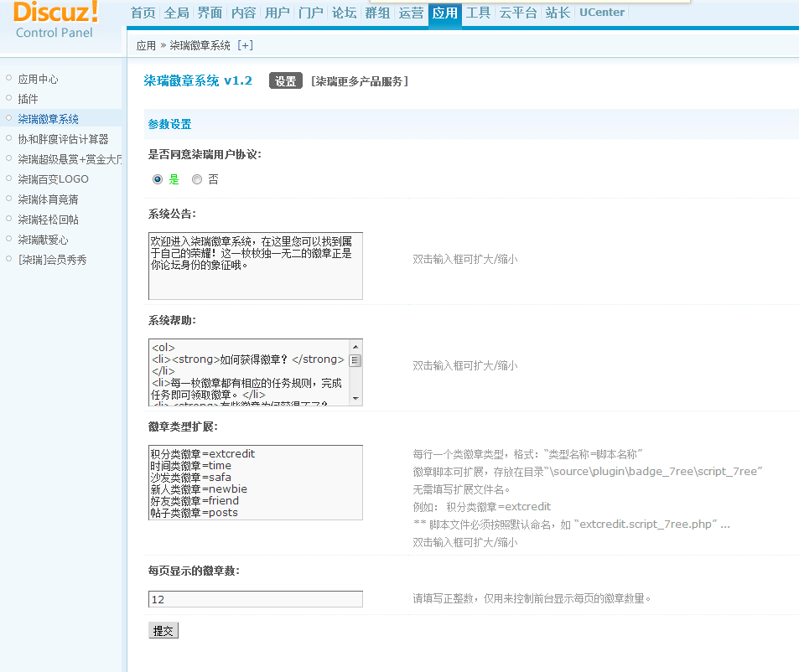Screen dimensions: 799x672
Task: Open 柒瑞体育竞猜 in the sidebar
Action: (x=48, y=199)
